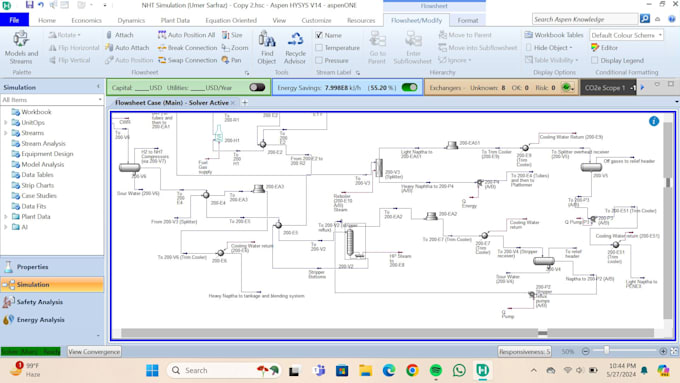The image size is (680, 383).
Task: Open Aspen HYSYS from the taskbar
Action: point(482,370)
